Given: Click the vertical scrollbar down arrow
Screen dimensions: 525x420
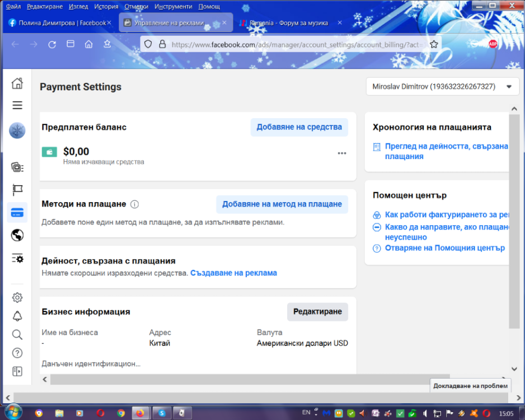Looking at the screenshot, I should 514,368.
